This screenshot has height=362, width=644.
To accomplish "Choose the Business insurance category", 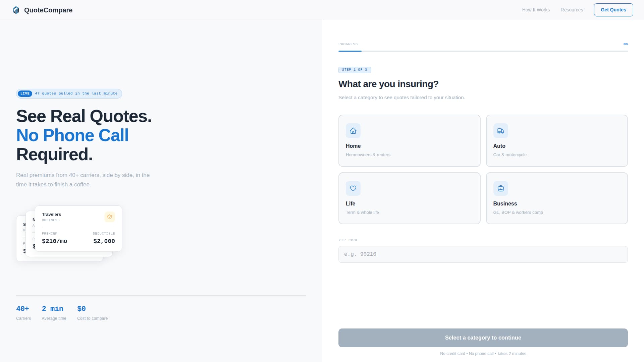I will tap(557, 198).
